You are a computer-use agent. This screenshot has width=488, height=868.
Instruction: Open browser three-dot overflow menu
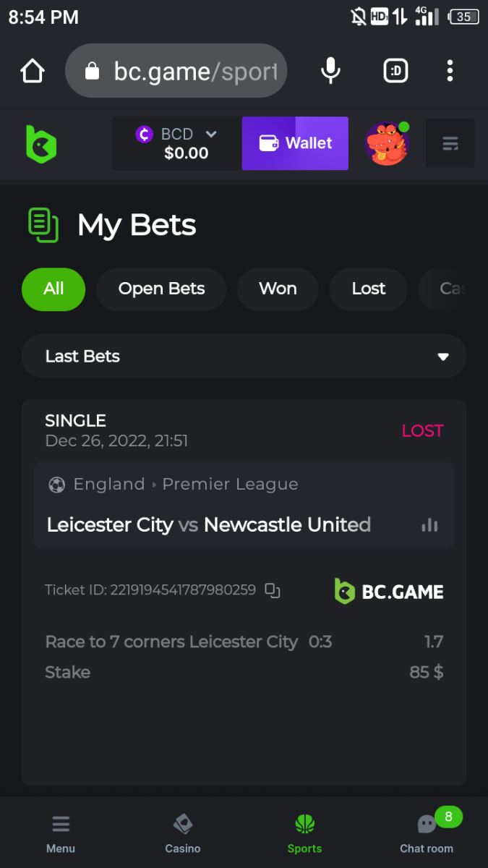(450, 71)
